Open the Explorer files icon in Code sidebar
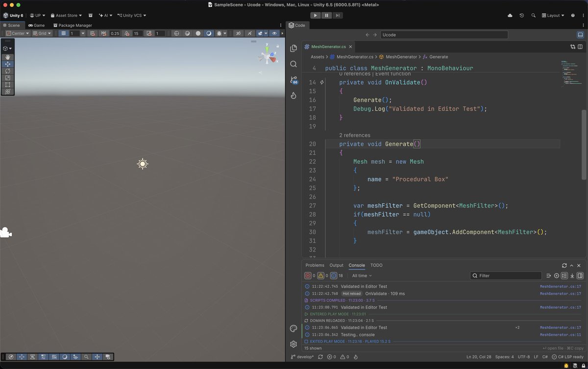 pos(294,48)
